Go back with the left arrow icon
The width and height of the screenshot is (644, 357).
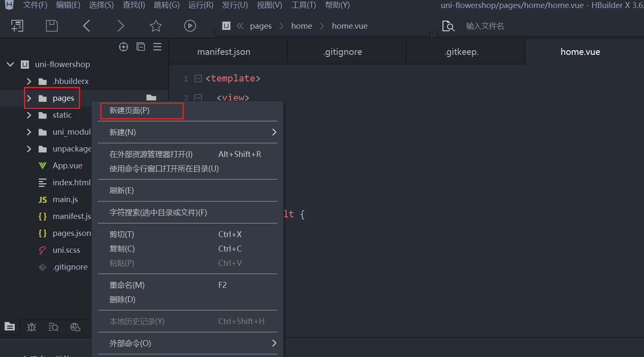pyautogui.click(x=86, y=26)
